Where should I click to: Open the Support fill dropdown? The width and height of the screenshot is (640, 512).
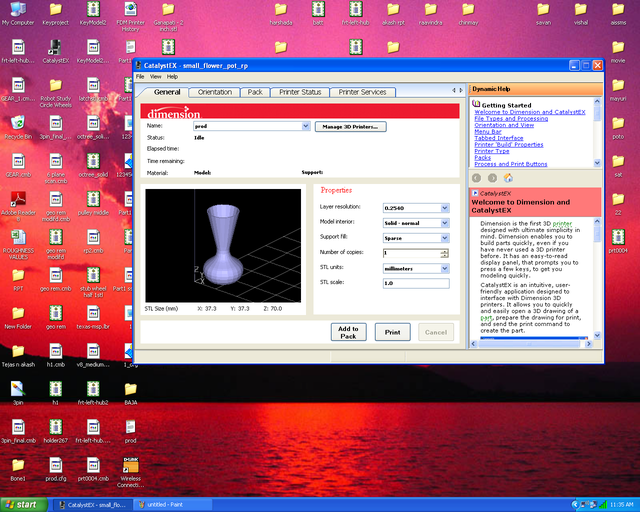[445, 238]
